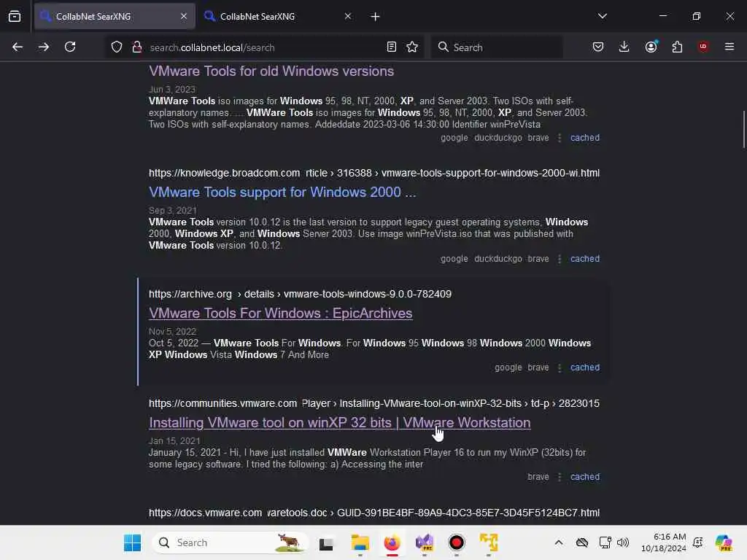Open Task View on the taskbar
This screenshot has height=560, width=747.
pyautogui.click(x=326, y=542)
